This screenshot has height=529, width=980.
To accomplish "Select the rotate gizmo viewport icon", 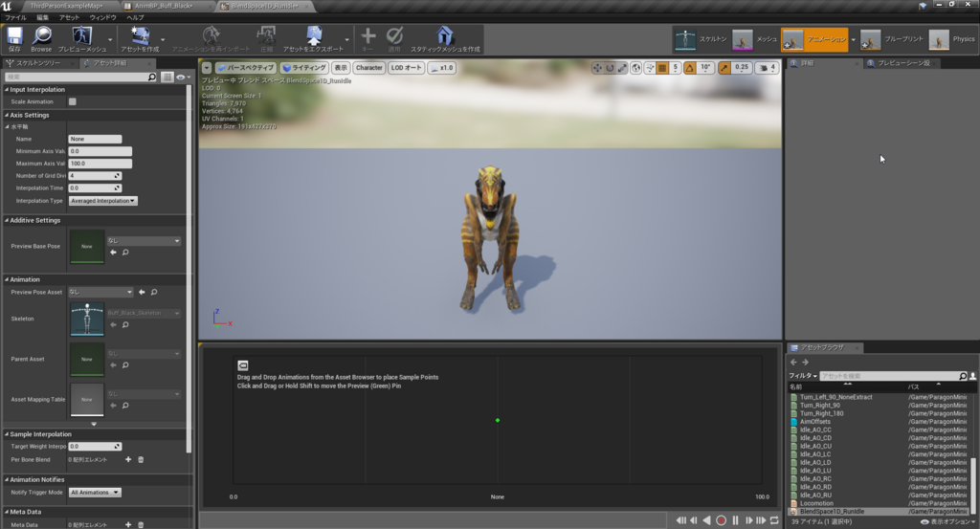I will 610,68.
